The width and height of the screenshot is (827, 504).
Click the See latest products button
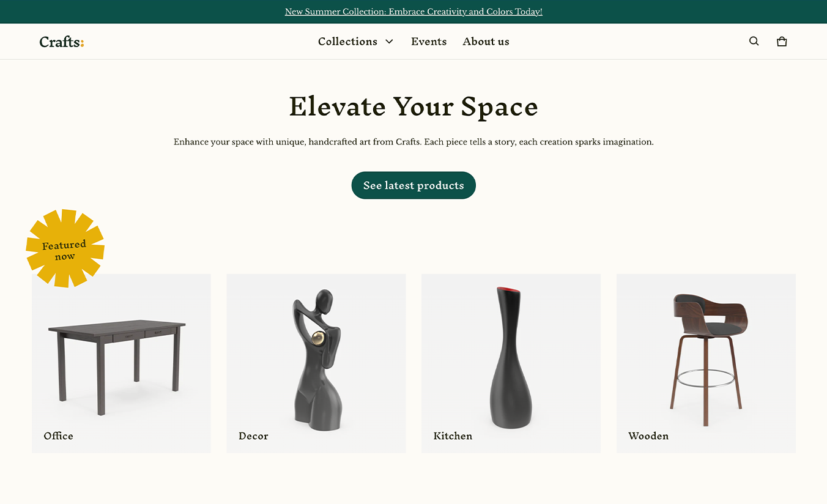(x=413, y=185)
